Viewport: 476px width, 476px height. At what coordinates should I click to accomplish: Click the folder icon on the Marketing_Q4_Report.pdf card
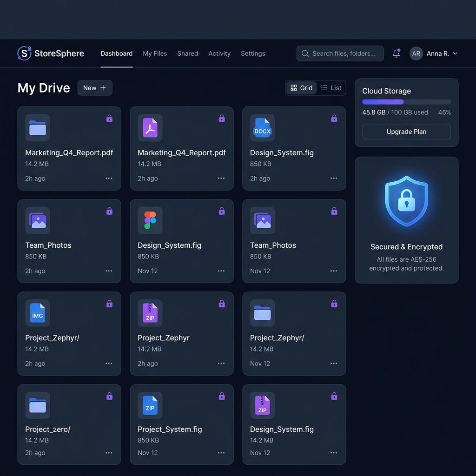click(38, 128)
